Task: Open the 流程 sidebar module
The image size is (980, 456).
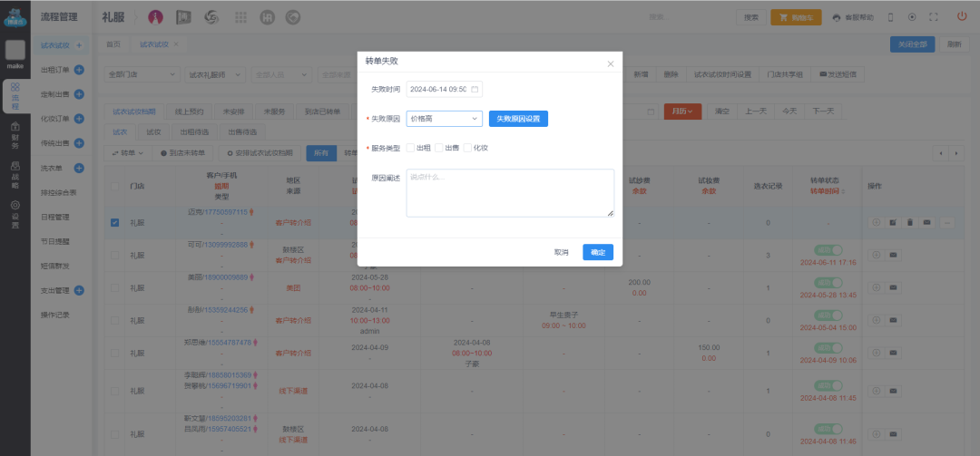Action: 15,96
